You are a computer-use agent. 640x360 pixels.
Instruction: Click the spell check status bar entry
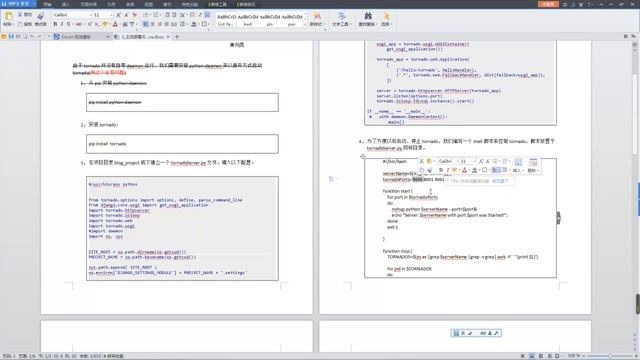114,356
